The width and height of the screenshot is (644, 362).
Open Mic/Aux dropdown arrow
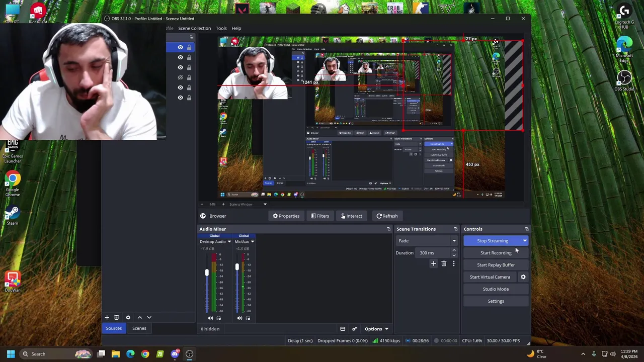[x=252, y=242]
